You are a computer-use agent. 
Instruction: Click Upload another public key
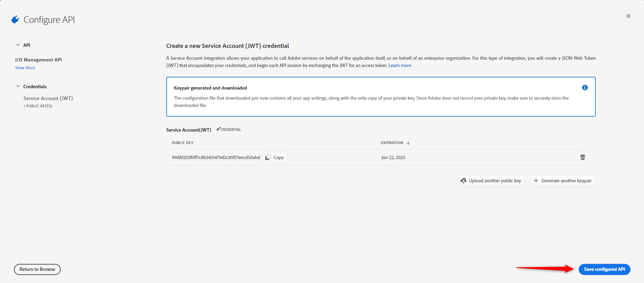[492, 181]
